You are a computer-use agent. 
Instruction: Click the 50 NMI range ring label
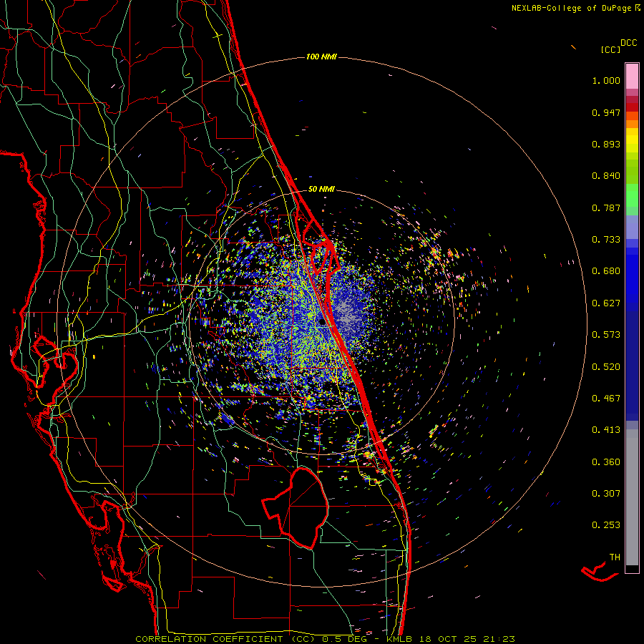(x=321, y=189)
